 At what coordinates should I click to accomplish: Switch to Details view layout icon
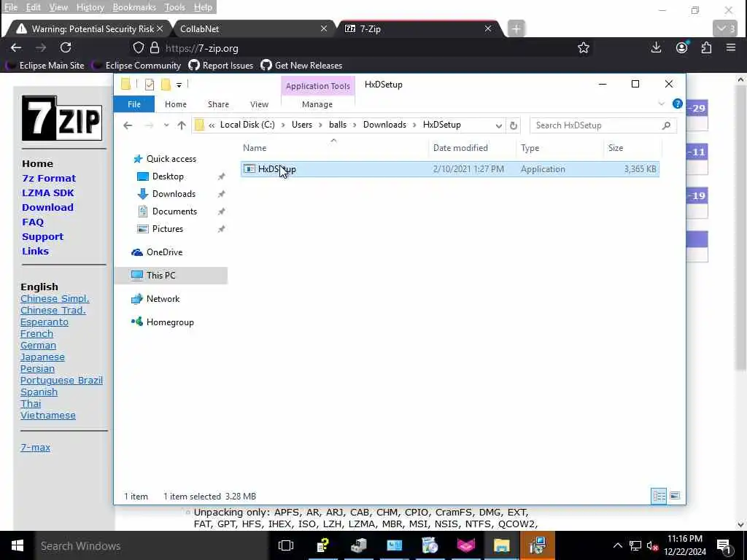[x=659, y=496]
